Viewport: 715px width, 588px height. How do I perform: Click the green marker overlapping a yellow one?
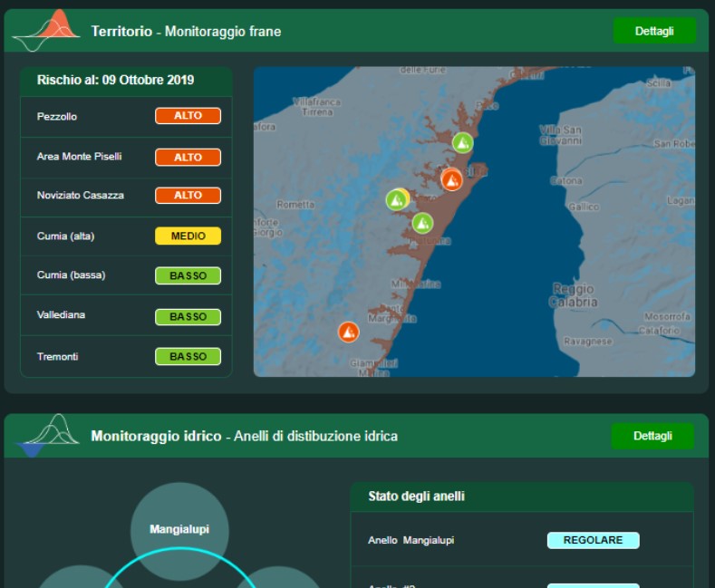395,200
